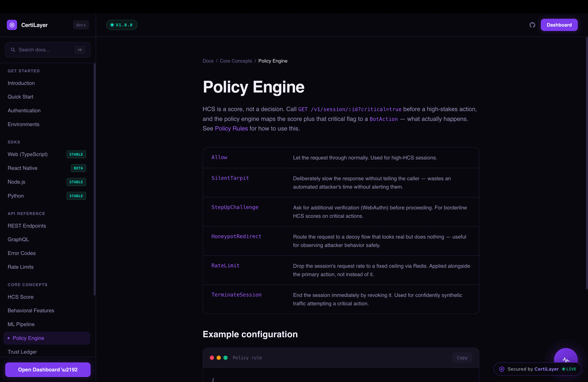
Task: Click the yellow dot in Policy rule header
Action: point(219,358)
